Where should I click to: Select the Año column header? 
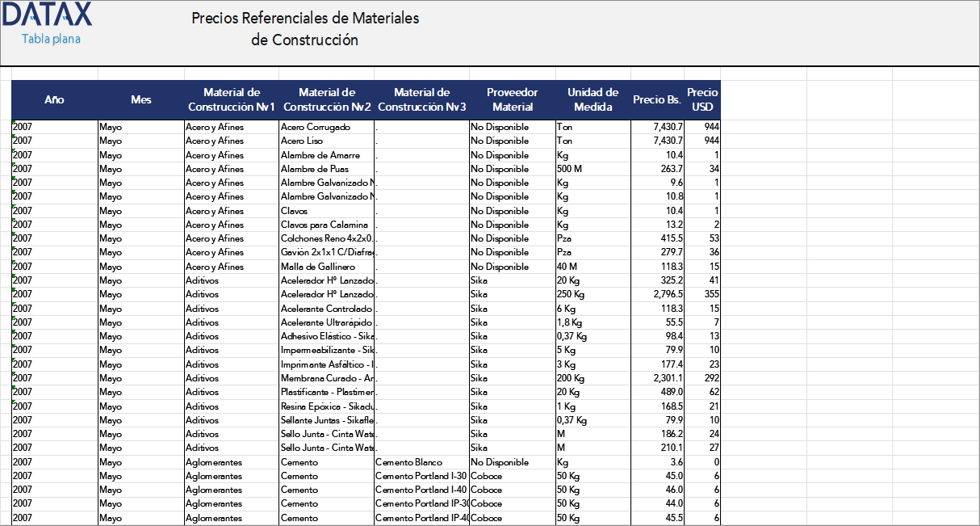pyautogui.click(x=53, y=99)
